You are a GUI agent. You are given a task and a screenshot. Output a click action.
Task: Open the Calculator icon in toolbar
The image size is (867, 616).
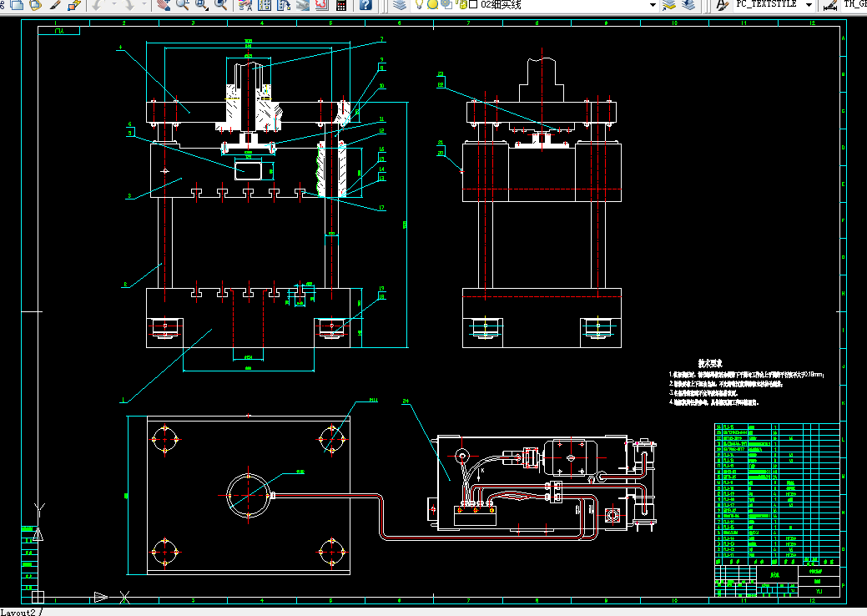click(x=341, y=5)
